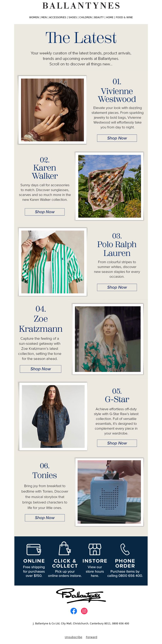
Task: Open the FOOD & WINE navigation item
Action: [x=124, y=17]
